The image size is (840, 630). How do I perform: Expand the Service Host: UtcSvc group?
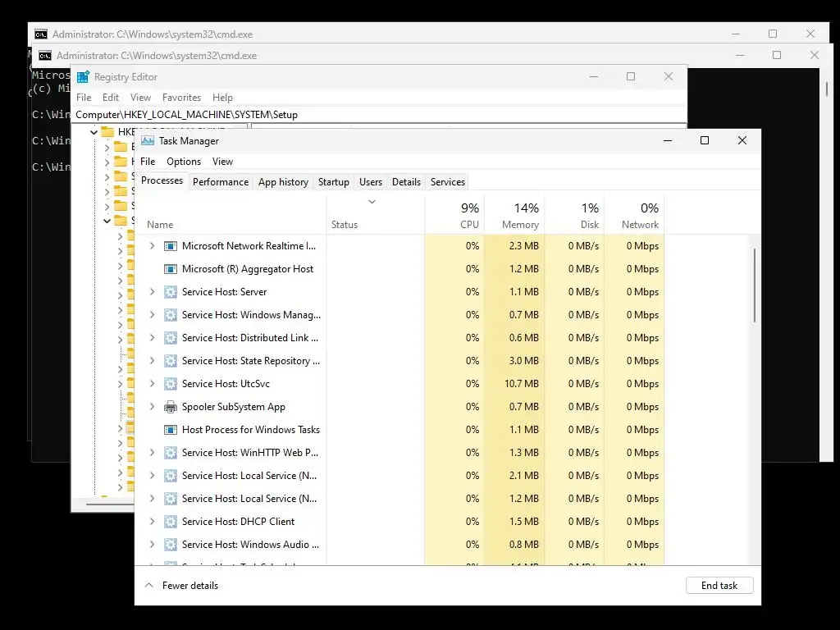coord(152,384)
